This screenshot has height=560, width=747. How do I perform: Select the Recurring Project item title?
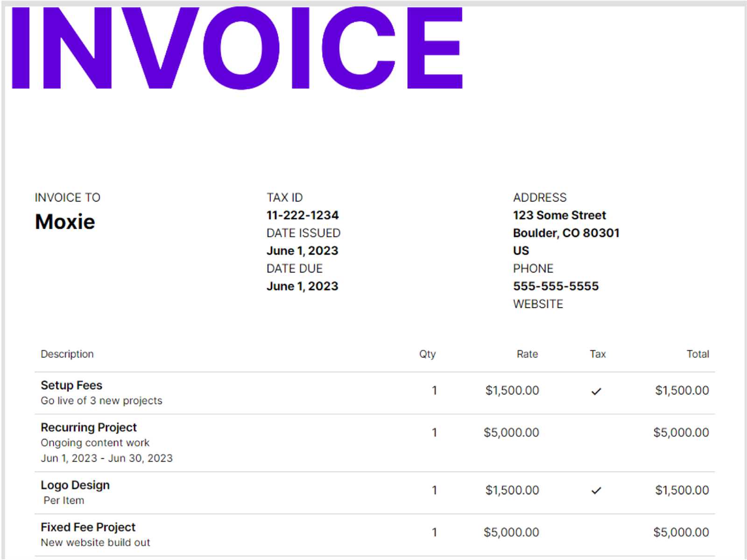coord(89,427)
